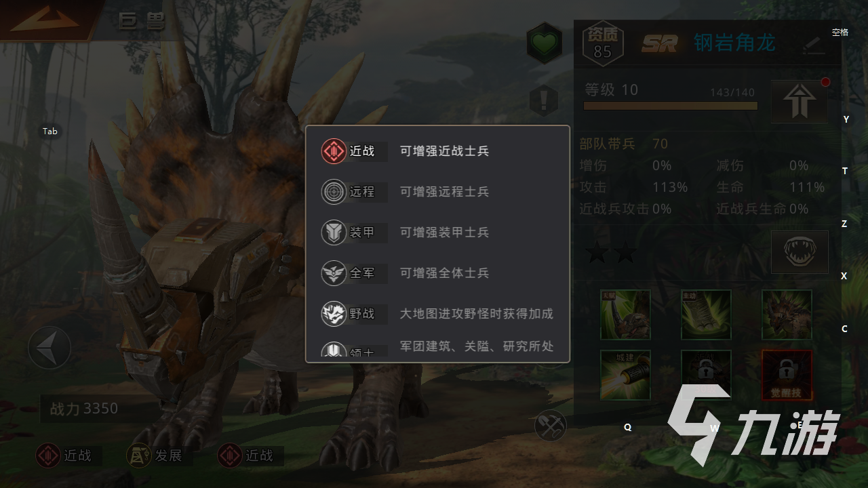Choose the 全军 whole army row
This screenshot has width=868, height=488.
pyautogui.click(x=437, y=273)
